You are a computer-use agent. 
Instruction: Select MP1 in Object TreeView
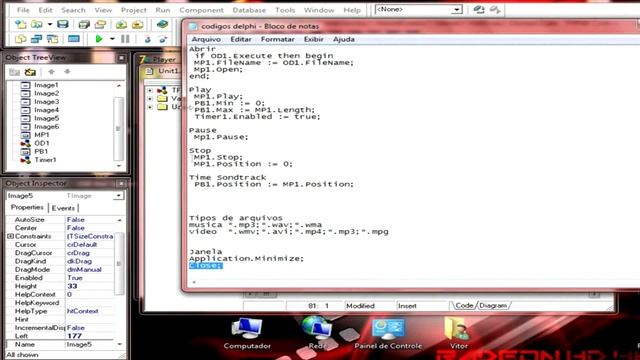42,135
